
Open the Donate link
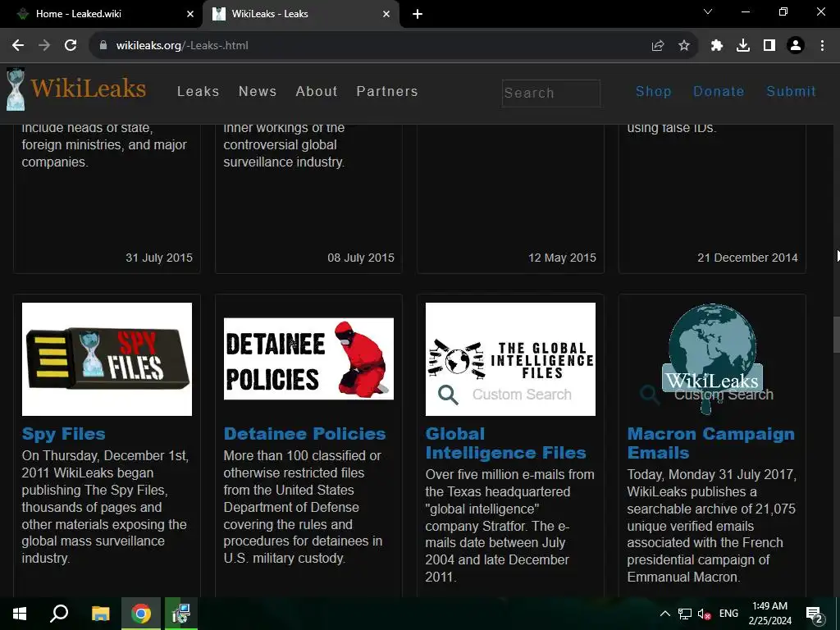pyautogui.click(x=719, y=92)
